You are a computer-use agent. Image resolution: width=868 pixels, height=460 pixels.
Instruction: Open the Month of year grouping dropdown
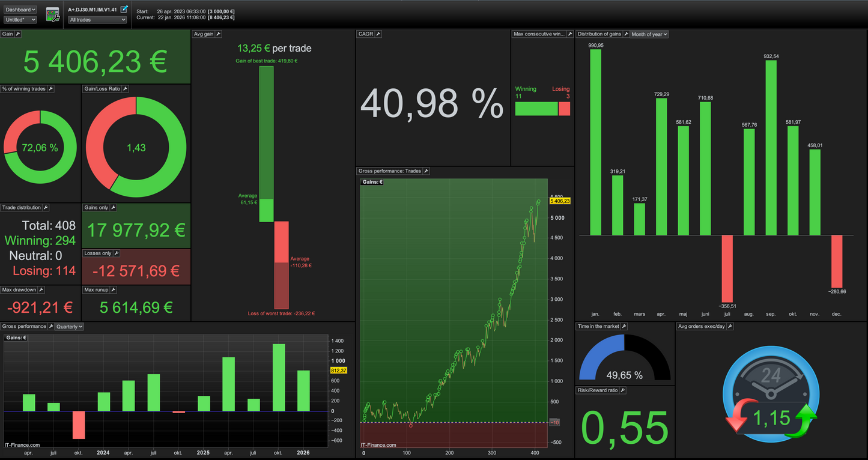[x=649, y=34]
